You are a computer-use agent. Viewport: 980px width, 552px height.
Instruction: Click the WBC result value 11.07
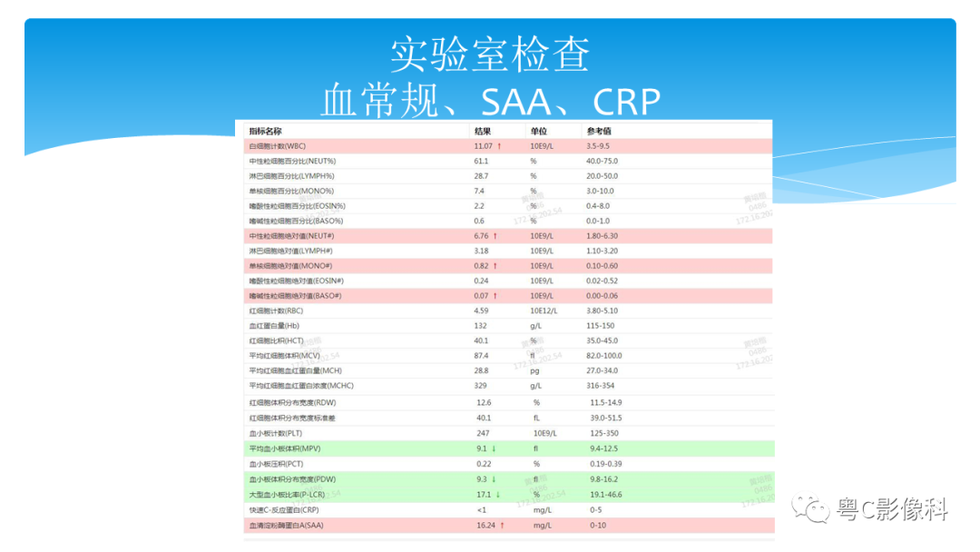coord(483,146)
